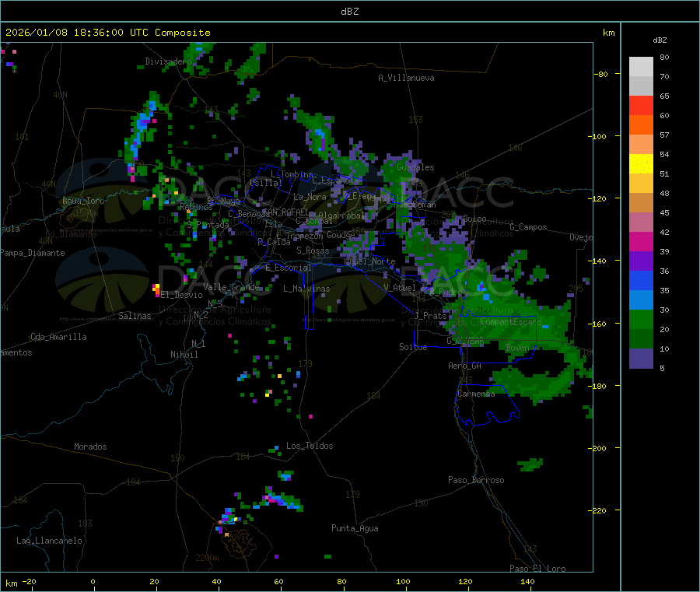Click the purple 36-39 dBZ legend swatch
Image resolution: width=700 pixels, height=592 pixels.
(x=641, y=261)
